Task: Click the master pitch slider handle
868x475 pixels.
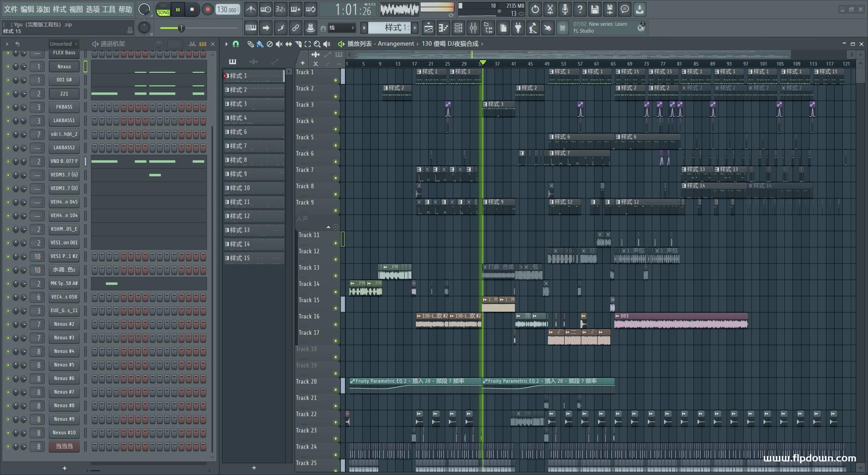Action: click(181, 28)
